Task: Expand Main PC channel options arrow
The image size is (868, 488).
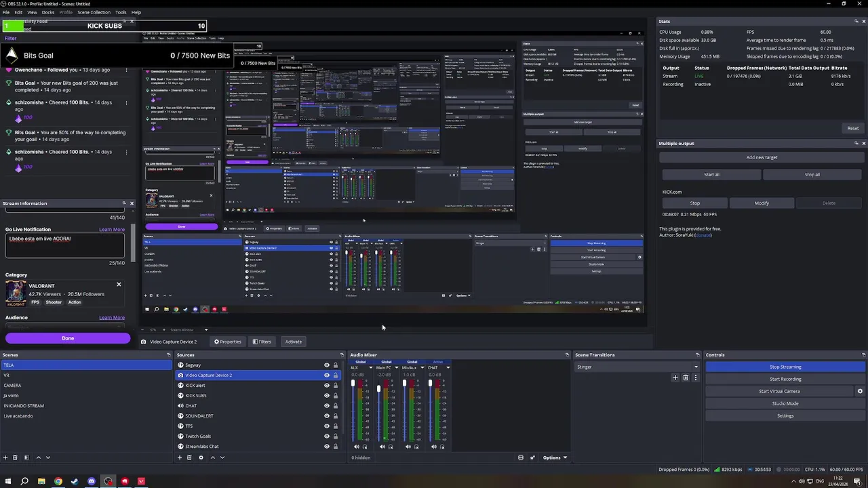Action: pos(396,367)
